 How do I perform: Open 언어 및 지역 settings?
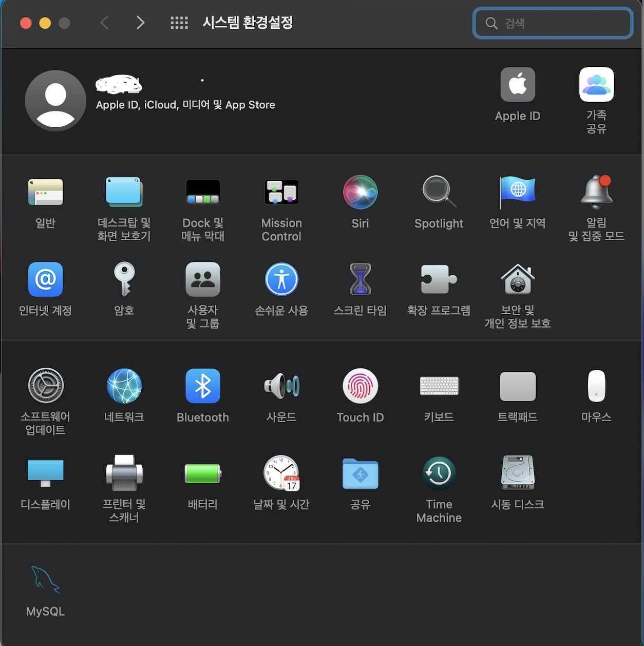pos(518,193)
